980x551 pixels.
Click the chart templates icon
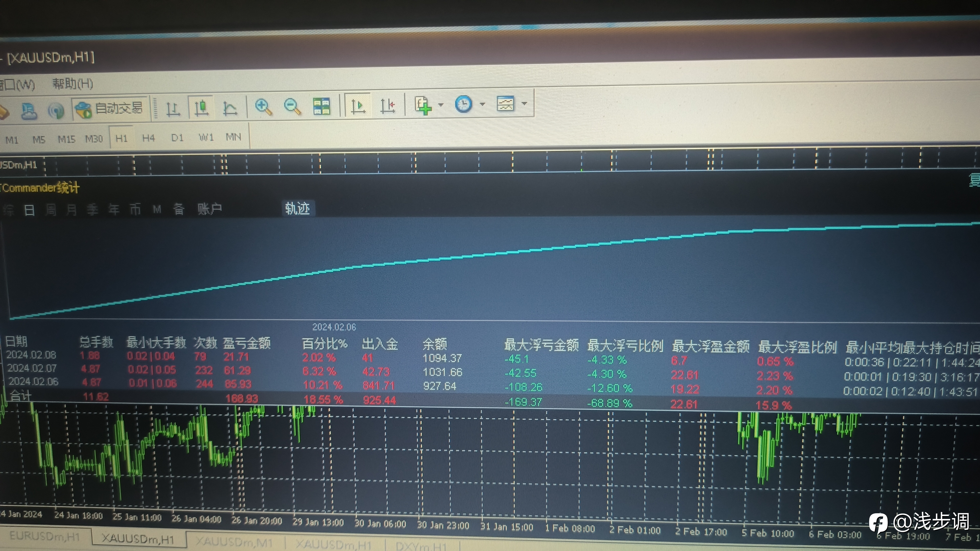tap(506, 103)
